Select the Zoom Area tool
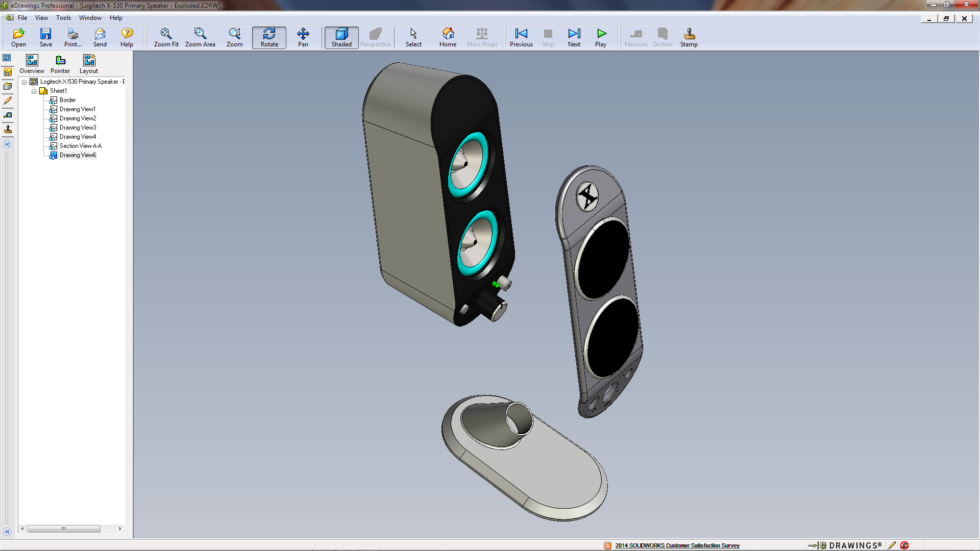 [200, 34]
